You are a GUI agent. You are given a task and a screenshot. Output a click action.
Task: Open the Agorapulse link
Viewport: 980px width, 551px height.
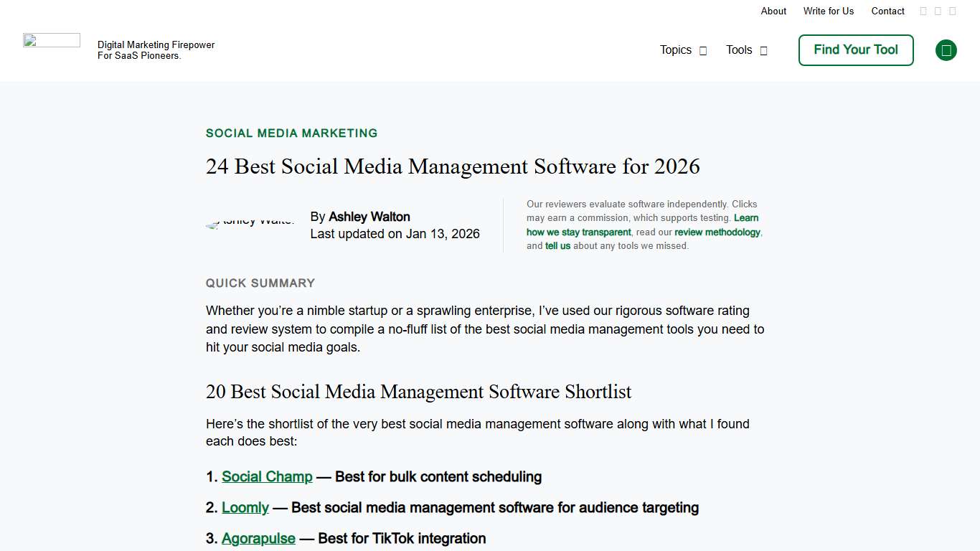click(258, 538)
